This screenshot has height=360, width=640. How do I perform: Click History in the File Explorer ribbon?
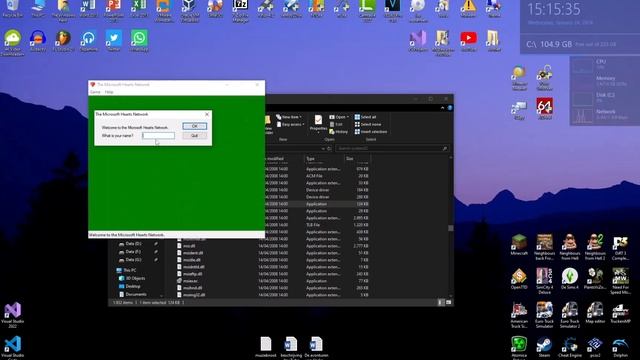[x=338, y=132]
